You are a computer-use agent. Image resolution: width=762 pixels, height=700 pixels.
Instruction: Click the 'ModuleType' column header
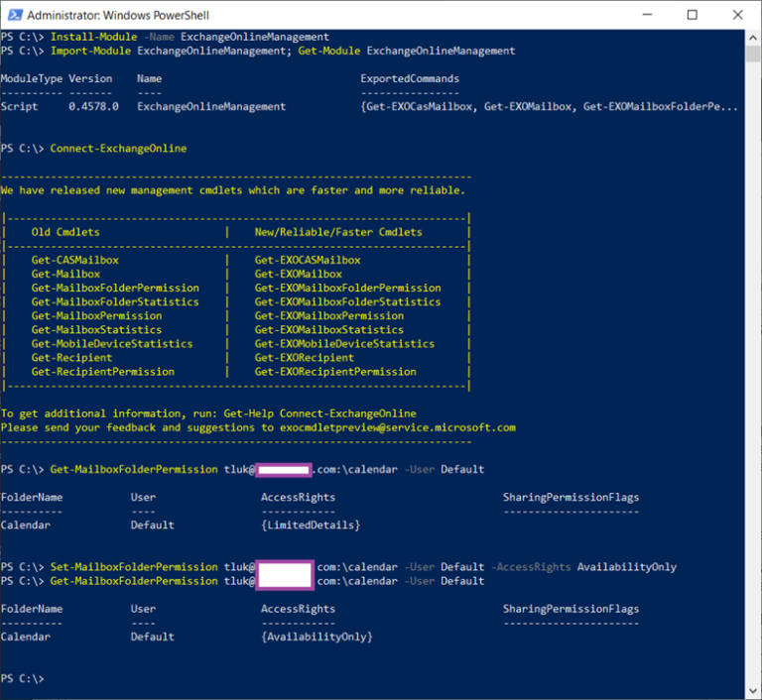32,78
